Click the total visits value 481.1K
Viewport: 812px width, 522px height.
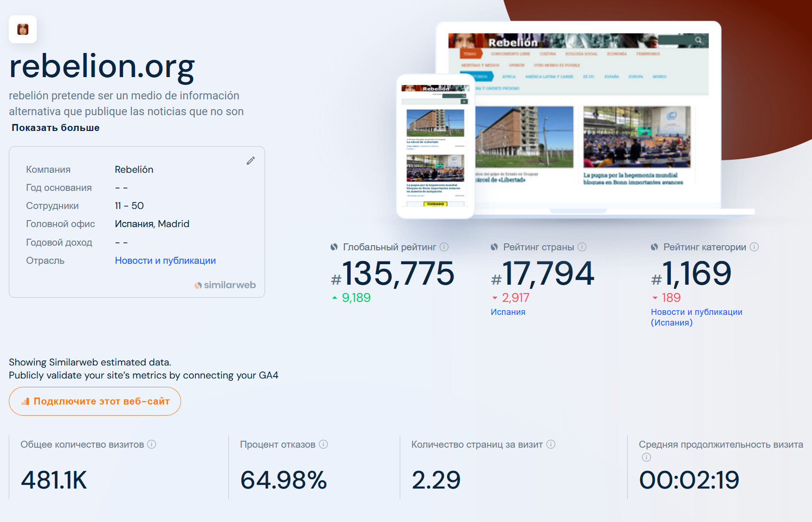tap(54, 480)
